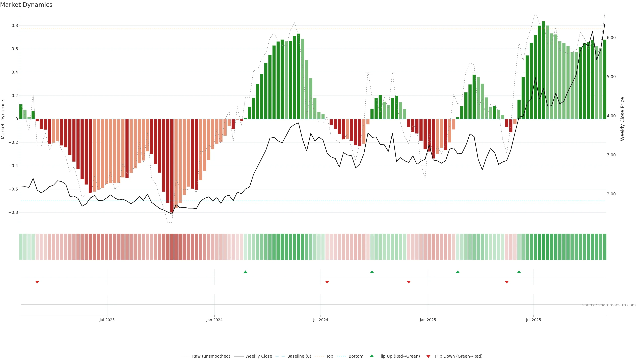The width and height of the screenshot is (644, 362).
Task: Click the red Flip Down marker just after Jul 2024
Action: tap(327, 282)
